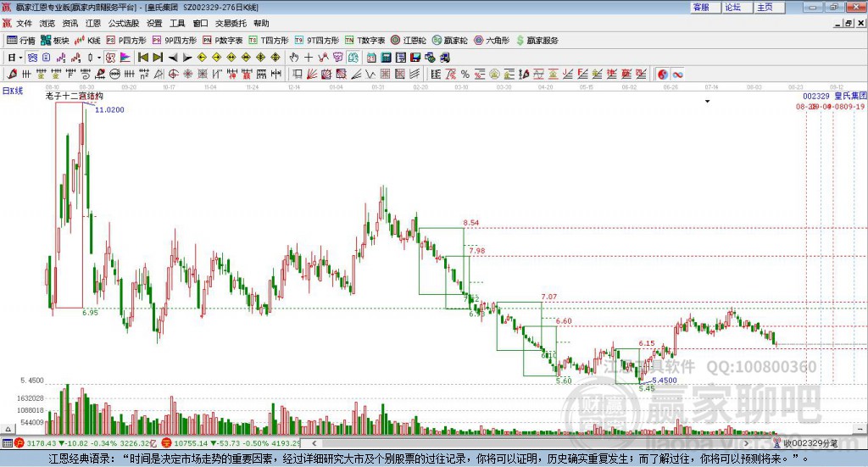The height and width of the screenshot is (467, 868).
Task: Click the 老子十二宫结构 indicator label
Action: pyautogui.click(x=75, y=96)
